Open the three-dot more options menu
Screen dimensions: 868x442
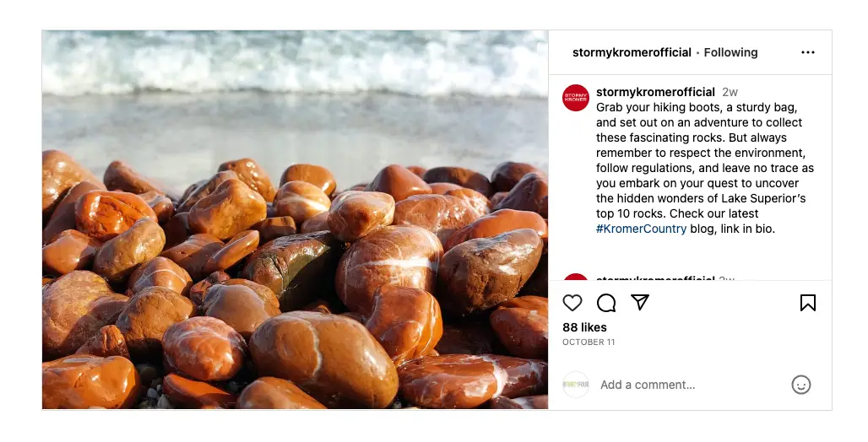[x=808, y=52]
